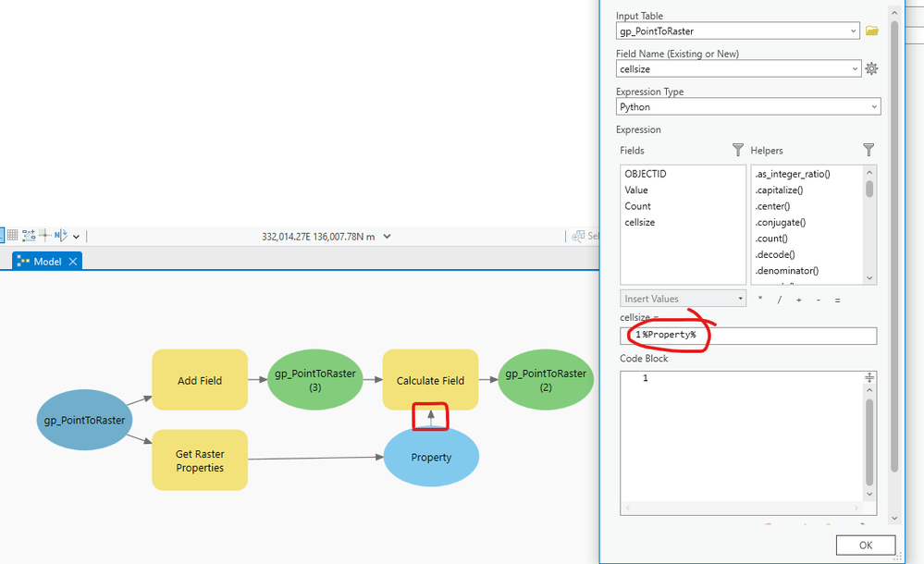Insert the minus operator
The height and width of the screenshot is (564, 924).
pos(818,300)
